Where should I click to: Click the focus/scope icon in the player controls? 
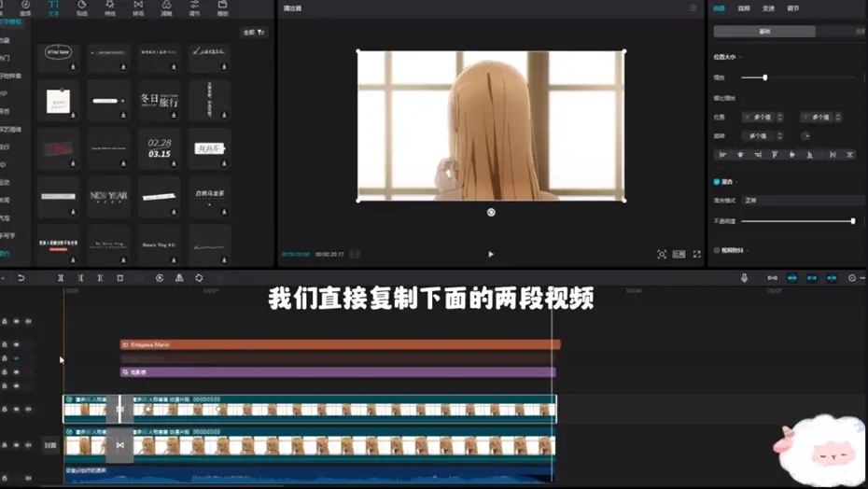[x=662, y=254]
